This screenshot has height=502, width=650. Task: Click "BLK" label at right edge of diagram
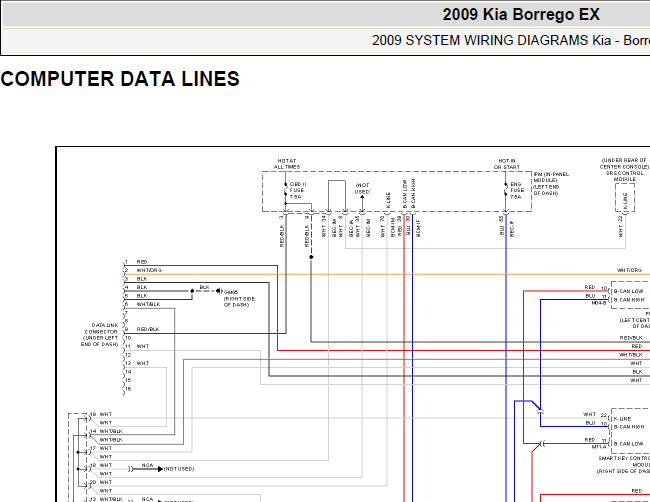pyautogui.click(x=638, y=372)
